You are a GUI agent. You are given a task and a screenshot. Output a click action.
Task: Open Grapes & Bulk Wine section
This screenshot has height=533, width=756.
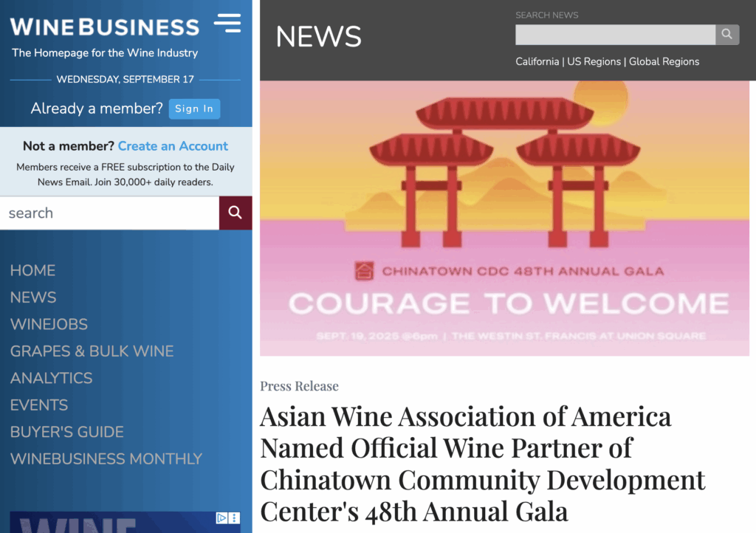[x=92, y=351]
